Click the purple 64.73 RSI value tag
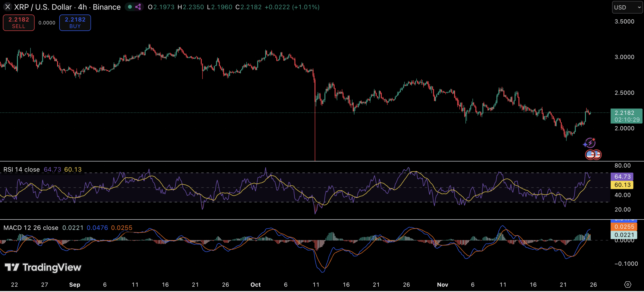The height and width of the screenshot is (292, 644). pyautogui.click(x=622, y=177)
